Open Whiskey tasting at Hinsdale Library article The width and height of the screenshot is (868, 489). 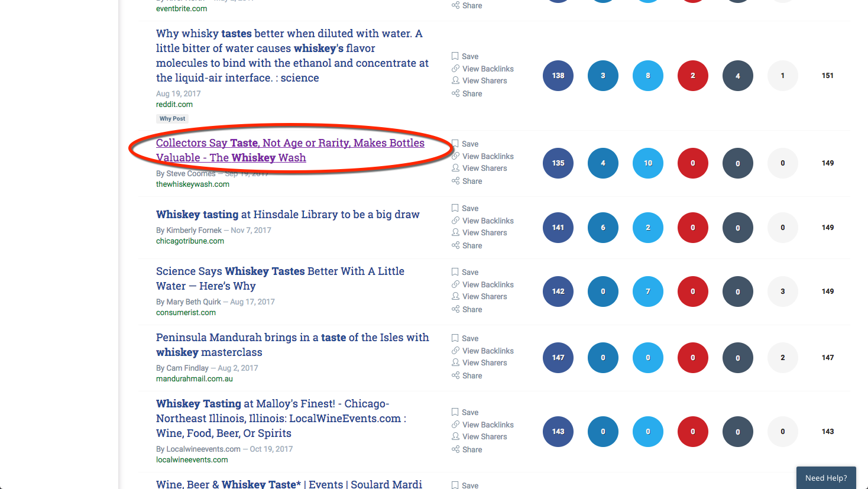click(x=288, y=214)
